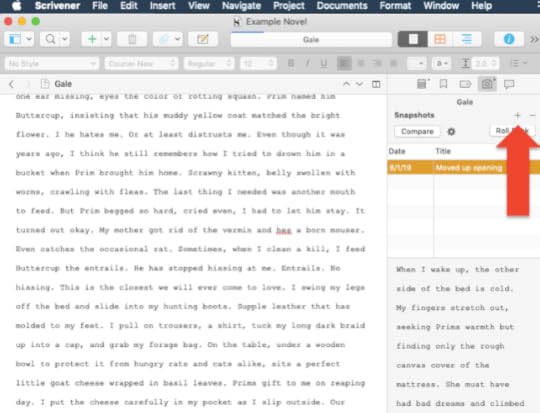The width and height of the screenshot is (540, 413).
Task: Add a new snapshot with plus
Action: click(517, 115)
